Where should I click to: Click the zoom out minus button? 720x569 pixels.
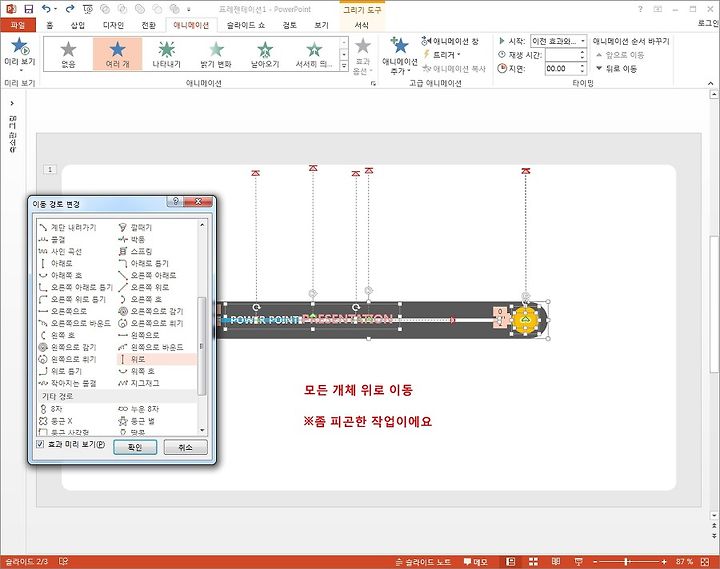[x=595, y=562]
